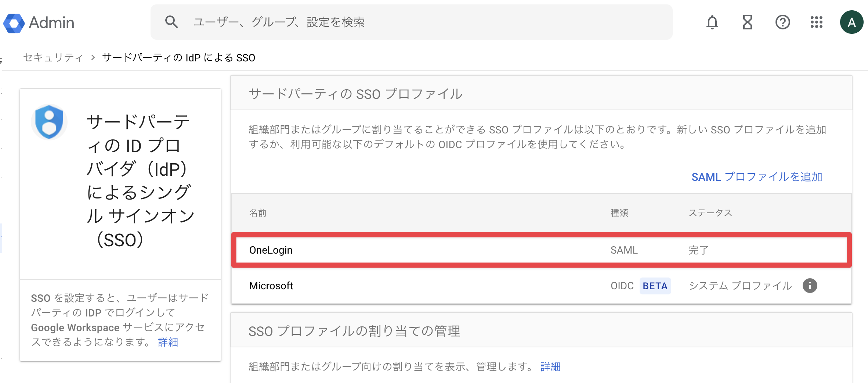Click 完了 status in OneLogin row

[698, 250]
